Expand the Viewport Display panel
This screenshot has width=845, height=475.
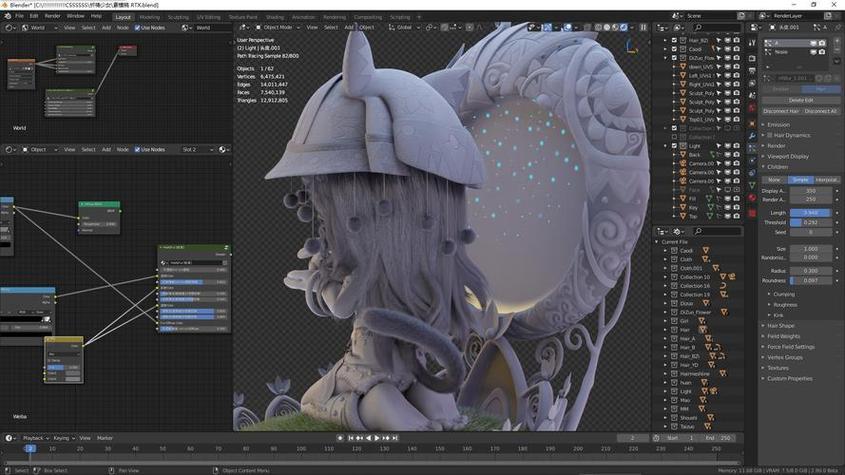click(x=788, y=156)
